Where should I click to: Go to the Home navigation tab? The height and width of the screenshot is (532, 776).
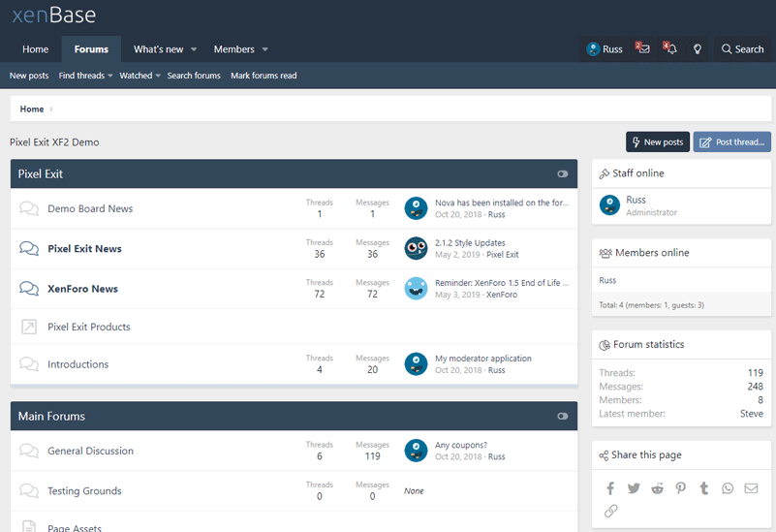click(36, 49)
